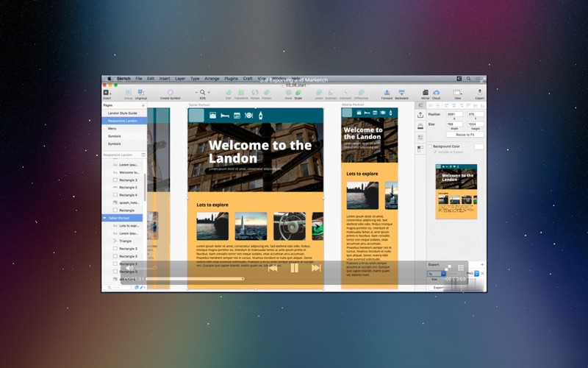
Task: Click the Group toolbar icon
Action: tap(128, 94)
